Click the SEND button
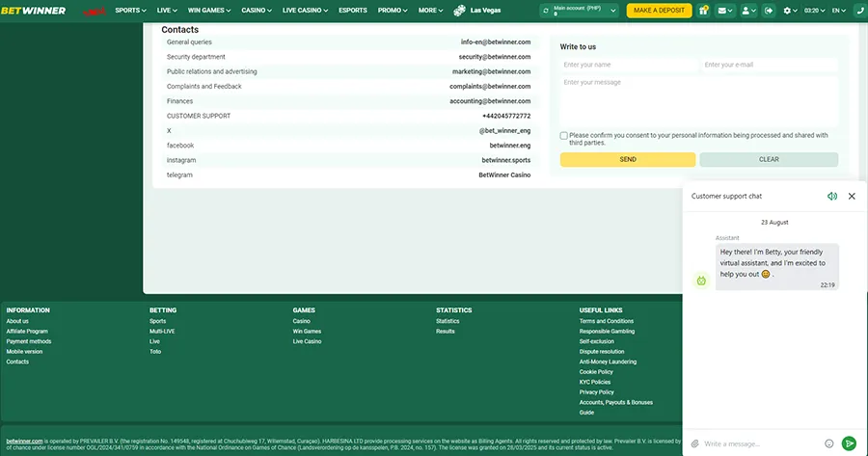This screenshot has width=868, height=456. click(628, 159)
